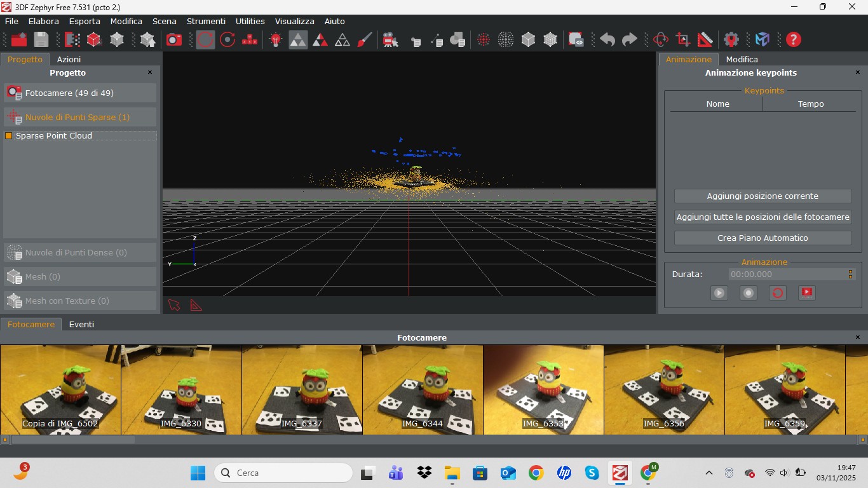Open the Durata time stepper control
Viewport: 868px width, 488px height.
click(850, 274)
